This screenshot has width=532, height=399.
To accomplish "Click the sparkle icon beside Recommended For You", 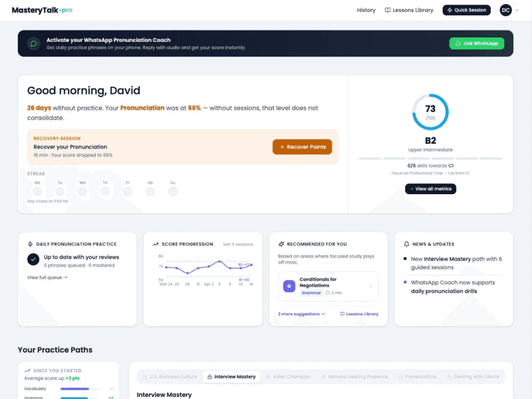I will tap(281, 244).
